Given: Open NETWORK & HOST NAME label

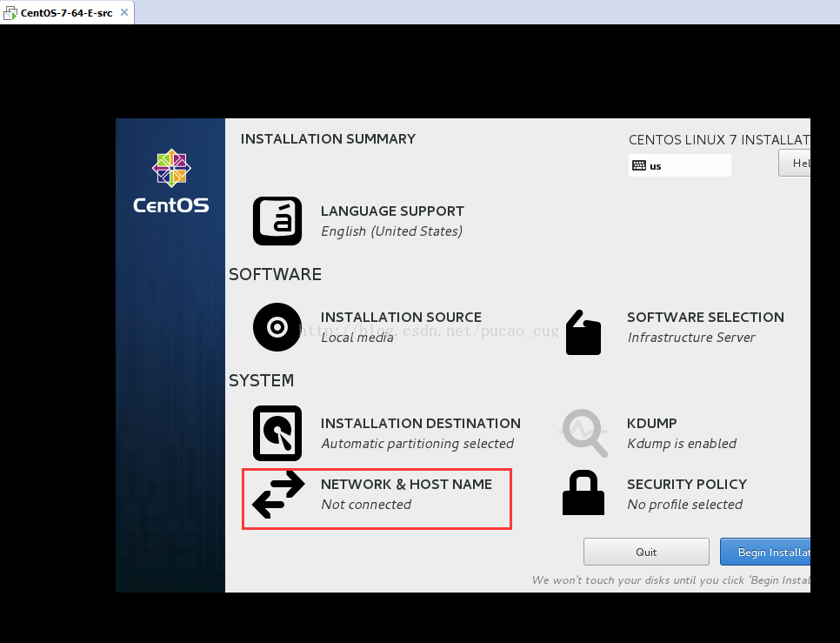Looking at the screenshot, I should 406,485.
